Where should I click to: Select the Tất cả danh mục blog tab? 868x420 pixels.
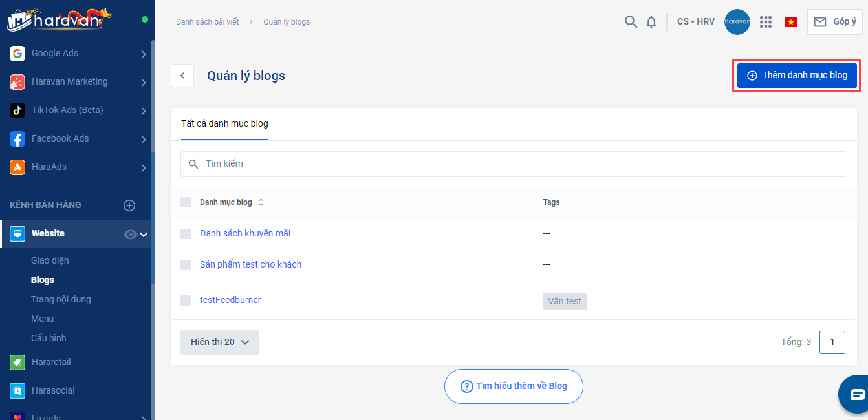point(224,123)
